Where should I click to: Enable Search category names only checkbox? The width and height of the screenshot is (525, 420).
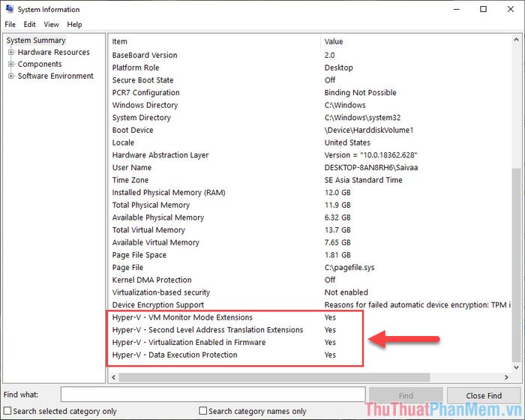[203, 410]
